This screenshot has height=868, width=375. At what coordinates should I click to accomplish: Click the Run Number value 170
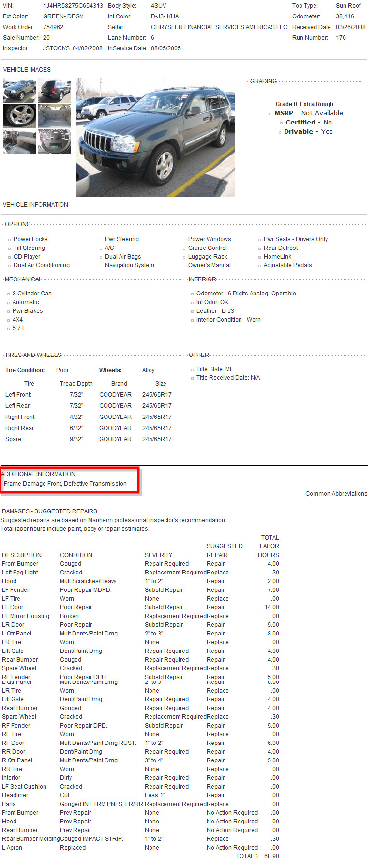341,38
